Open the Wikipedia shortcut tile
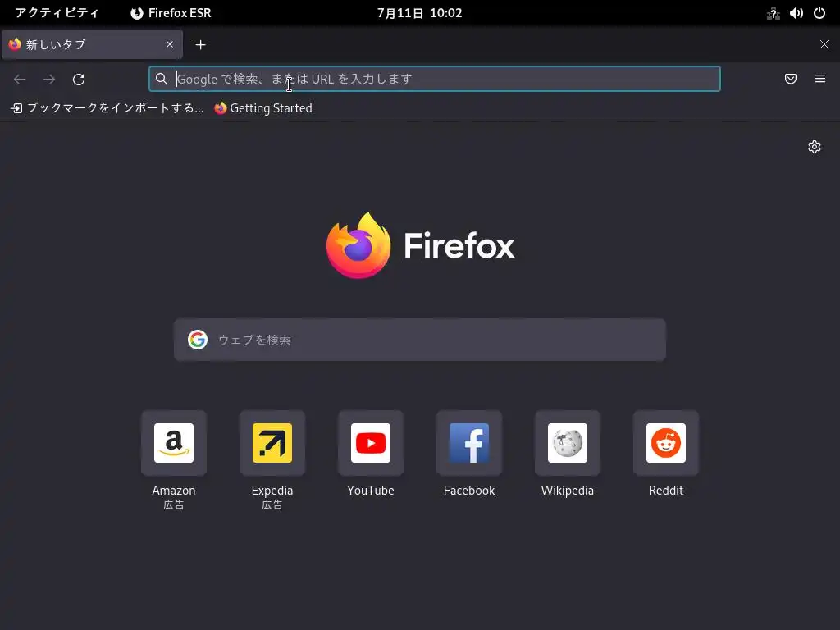840x630 pixels. 568,443
